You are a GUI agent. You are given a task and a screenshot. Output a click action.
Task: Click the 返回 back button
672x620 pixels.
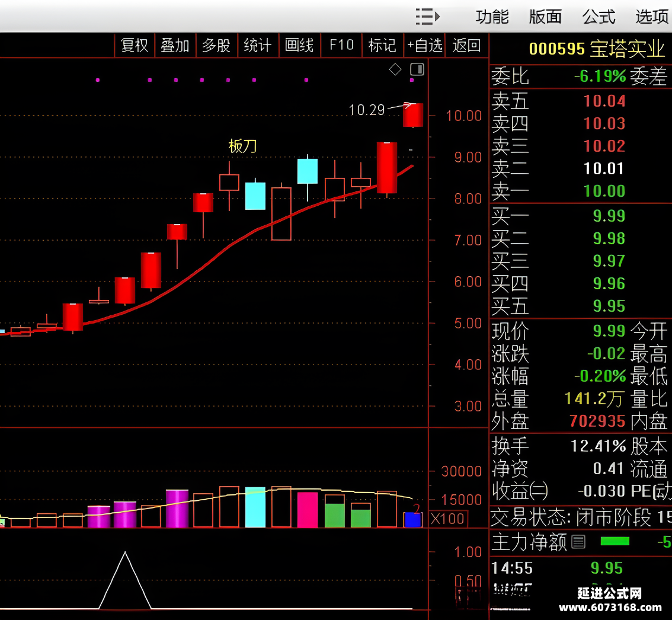pos(466,45)
